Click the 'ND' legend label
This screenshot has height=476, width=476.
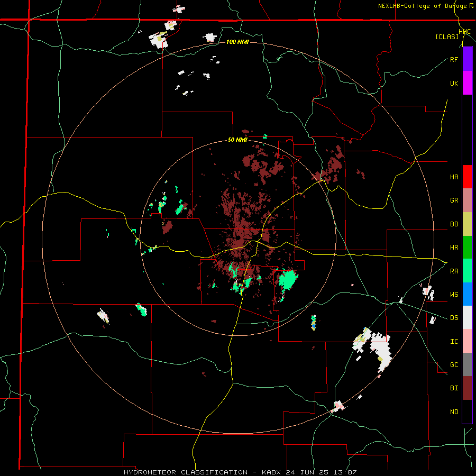[454, 412]
